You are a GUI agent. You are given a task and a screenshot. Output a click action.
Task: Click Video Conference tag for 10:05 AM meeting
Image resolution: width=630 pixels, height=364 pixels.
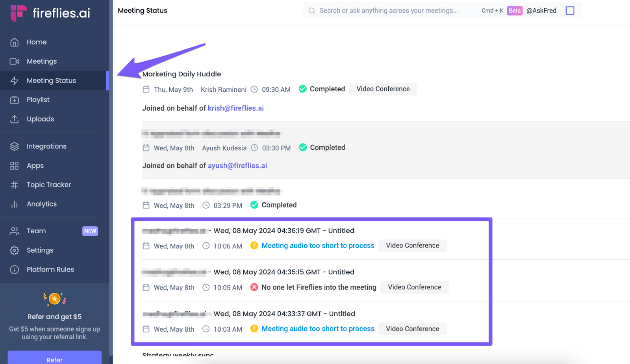(414, 287)
